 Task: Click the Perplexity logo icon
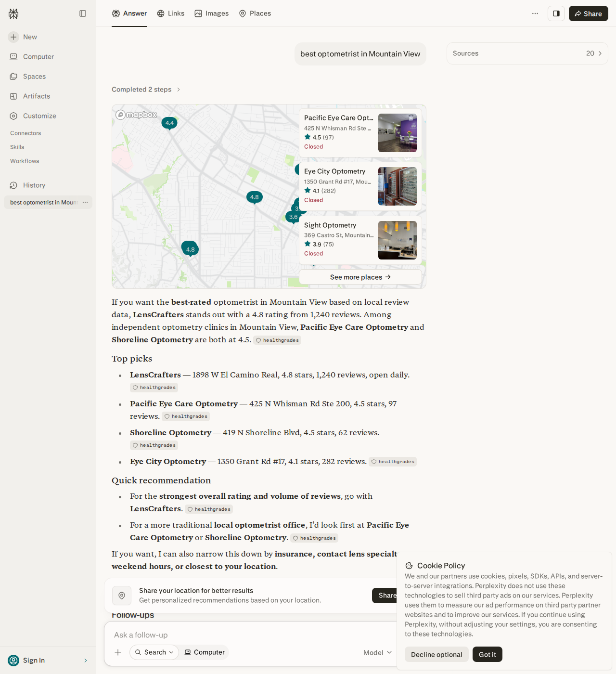click(x=13, y=13)
